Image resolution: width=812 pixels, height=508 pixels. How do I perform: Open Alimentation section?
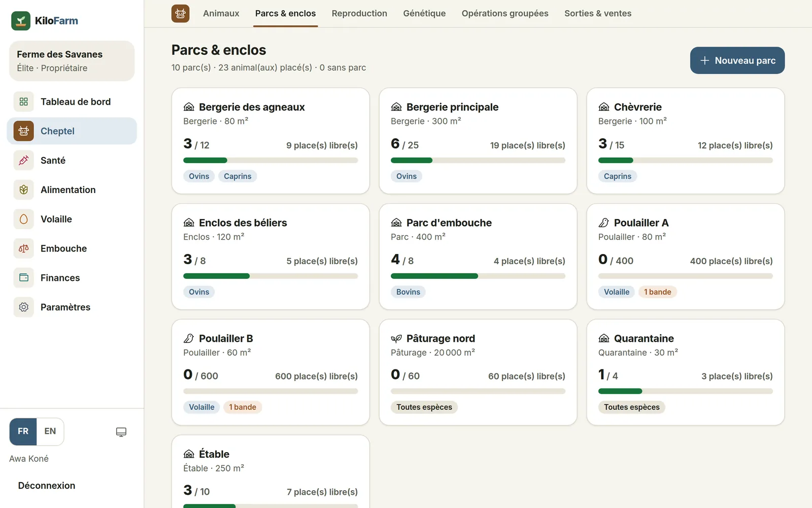pos(72,190)
